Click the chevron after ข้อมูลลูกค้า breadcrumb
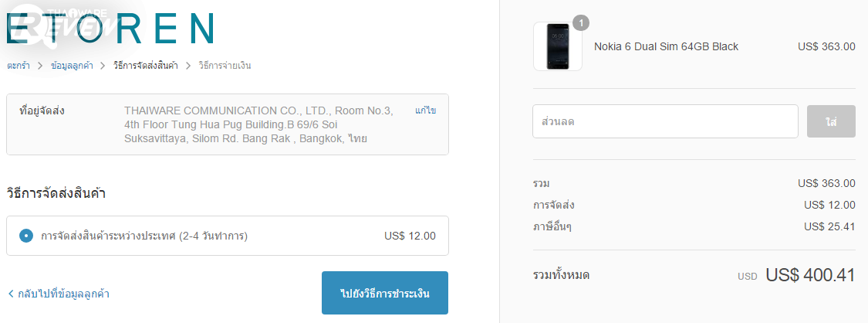 point(103,66)
